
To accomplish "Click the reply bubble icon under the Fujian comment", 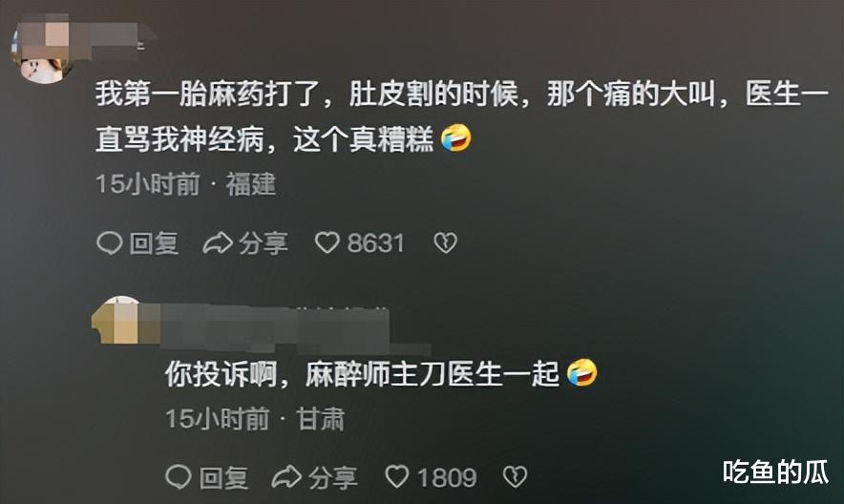I will 110,243.
